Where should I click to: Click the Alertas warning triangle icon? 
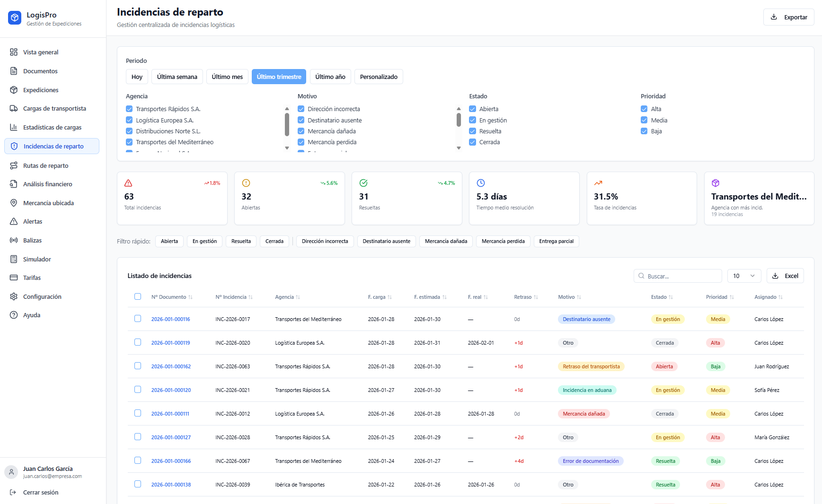click(14, 221)
